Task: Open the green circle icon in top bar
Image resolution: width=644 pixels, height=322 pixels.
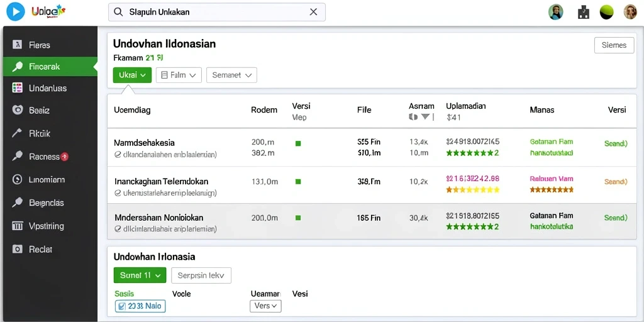Action: coord(607,12)
